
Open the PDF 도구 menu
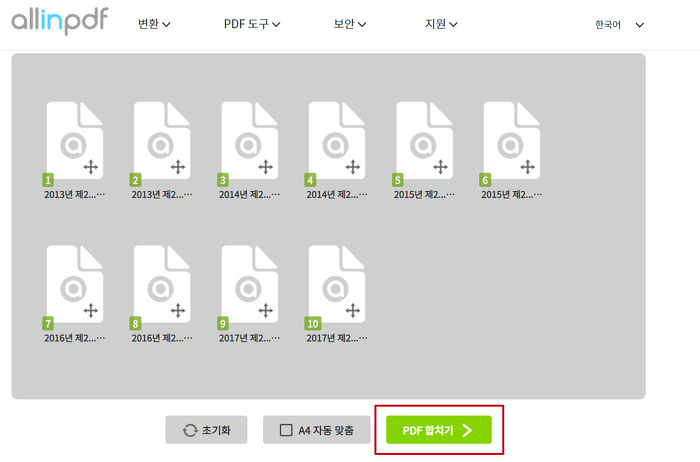(252, 24)
